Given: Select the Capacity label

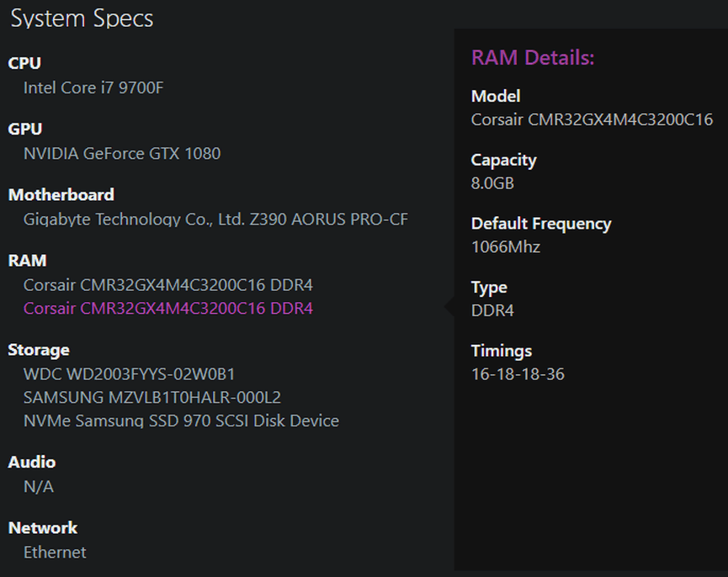Looking at the screenshot, I should 504,161.
